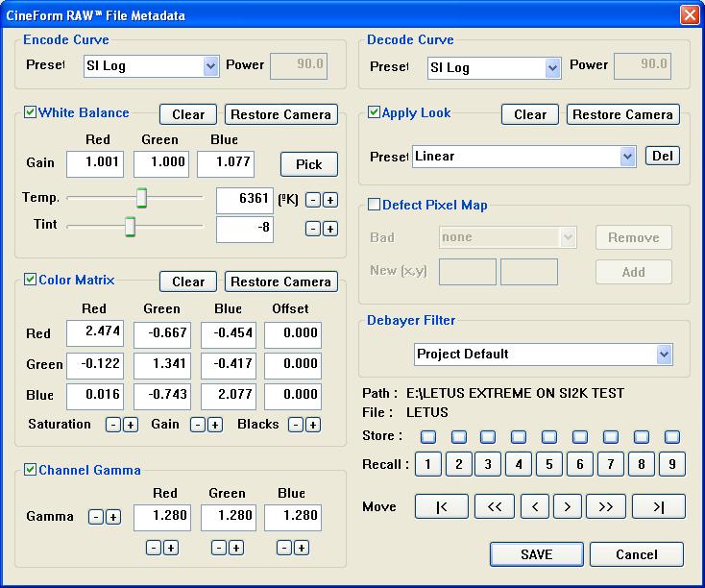705x588 pixels.
Task: Click the Move >| last clip button
Action: [x=659, y=507]
